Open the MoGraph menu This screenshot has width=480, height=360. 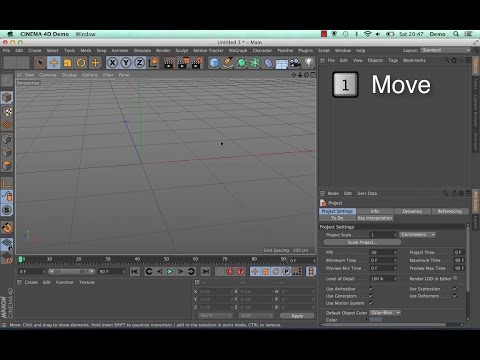tap(238, 50)
